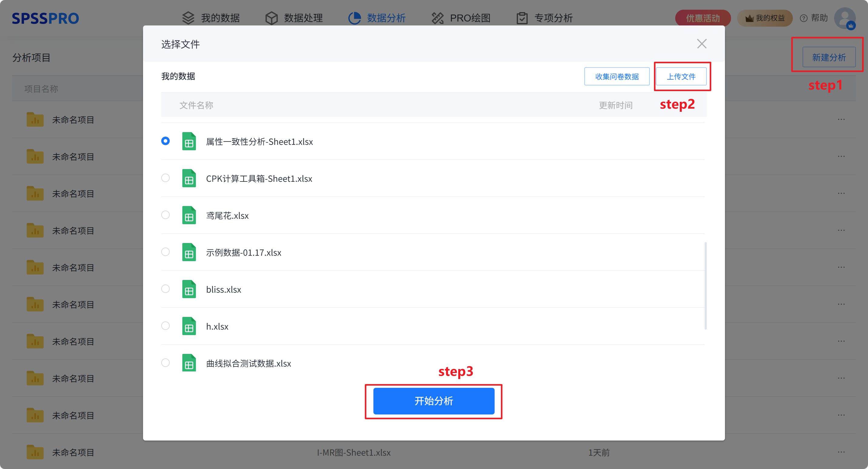
Task: Click the 数据处理 cube icon in navigation
Action: pyautogui.click(x=272, y=18)
